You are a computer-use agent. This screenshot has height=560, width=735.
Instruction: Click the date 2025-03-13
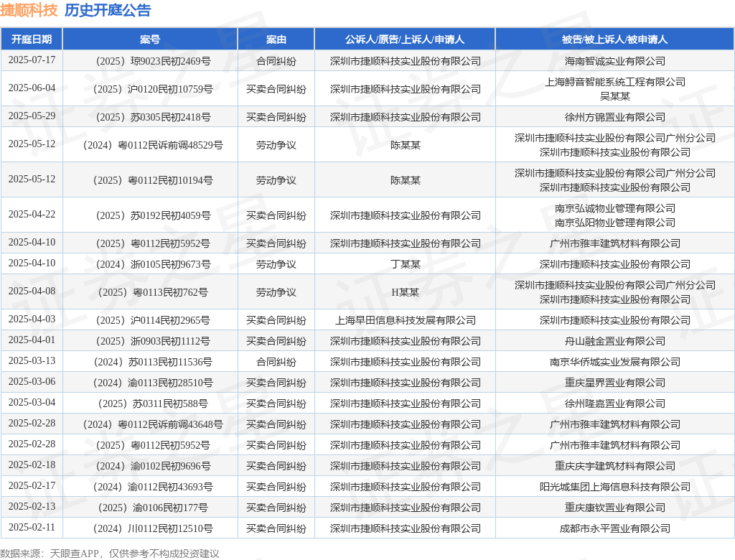(32, 361)
